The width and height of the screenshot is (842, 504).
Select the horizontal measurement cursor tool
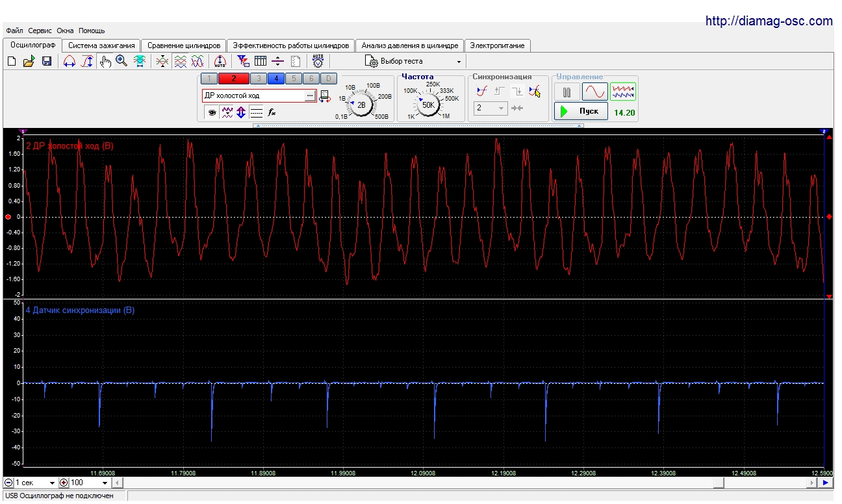tap(69, 61)
